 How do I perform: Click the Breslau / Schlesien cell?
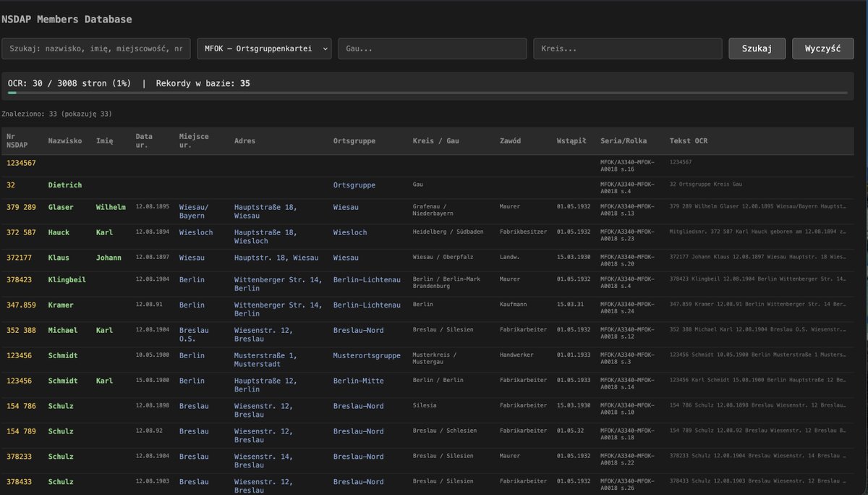point(445,431)
